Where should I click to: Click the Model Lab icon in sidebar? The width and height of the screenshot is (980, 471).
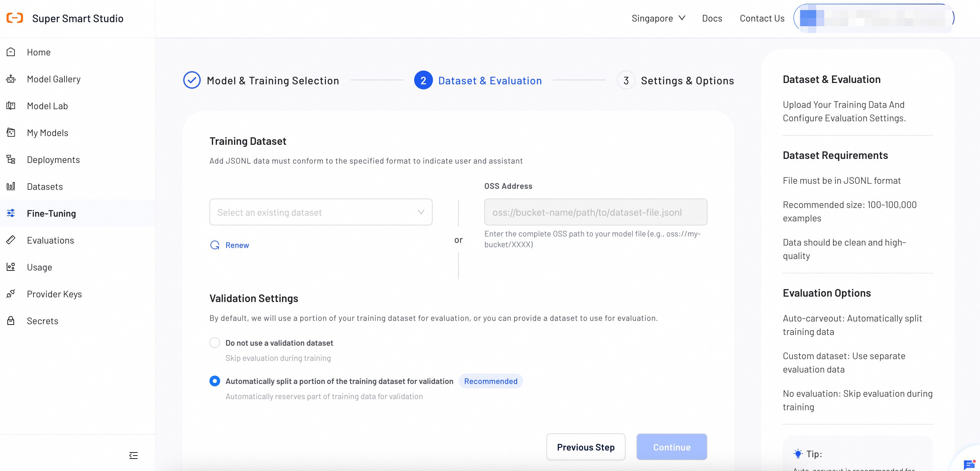click(x=11, y=105)
